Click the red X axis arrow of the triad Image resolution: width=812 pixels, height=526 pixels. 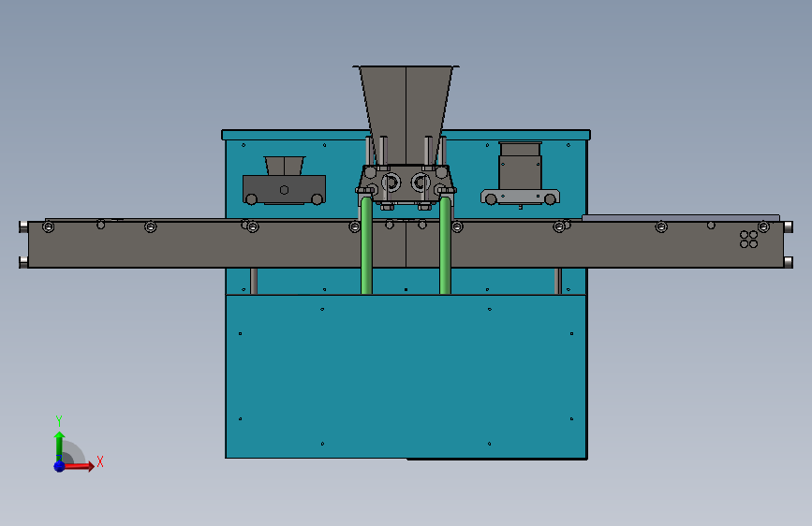(x=78, y=466)
